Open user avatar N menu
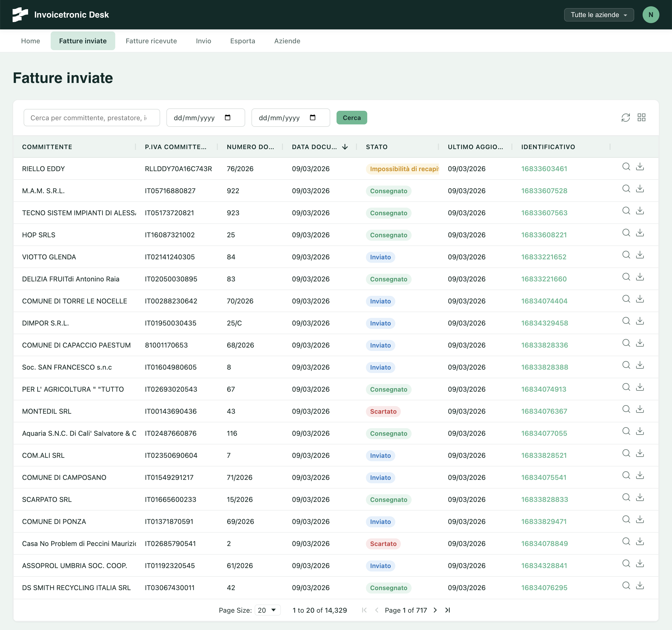Viewport: 672px width, 630px height. pos(650,15)
